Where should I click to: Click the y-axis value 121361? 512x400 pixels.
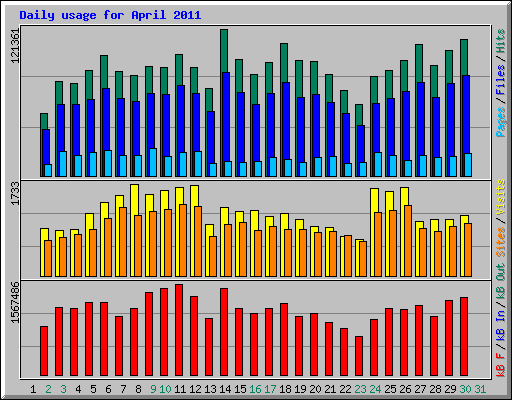(x=15, y=46)
